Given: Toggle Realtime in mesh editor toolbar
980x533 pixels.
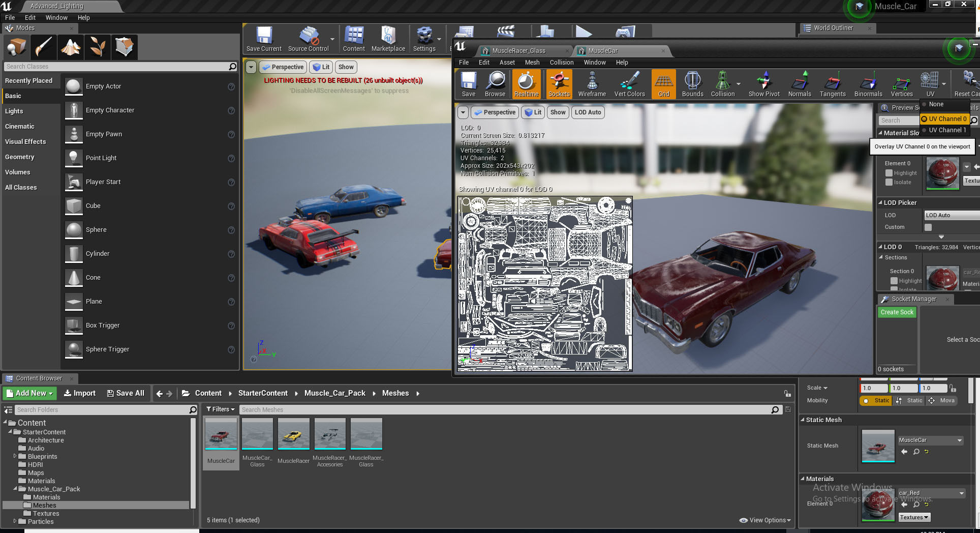Looking at the screenshot, I should [x=526, y=84].
